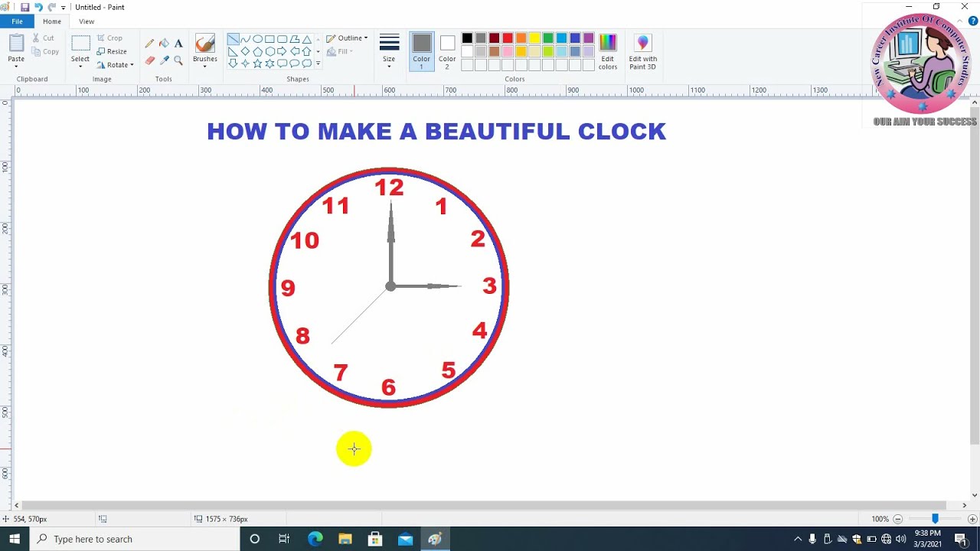Click the taskbar search box

(x=135, y=539)
